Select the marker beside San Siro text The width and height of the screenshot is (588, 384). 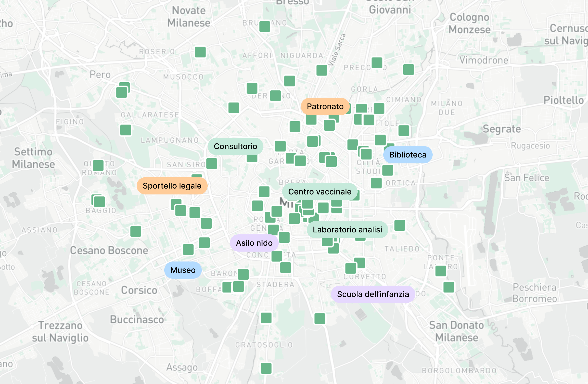(x=212, y=163)
